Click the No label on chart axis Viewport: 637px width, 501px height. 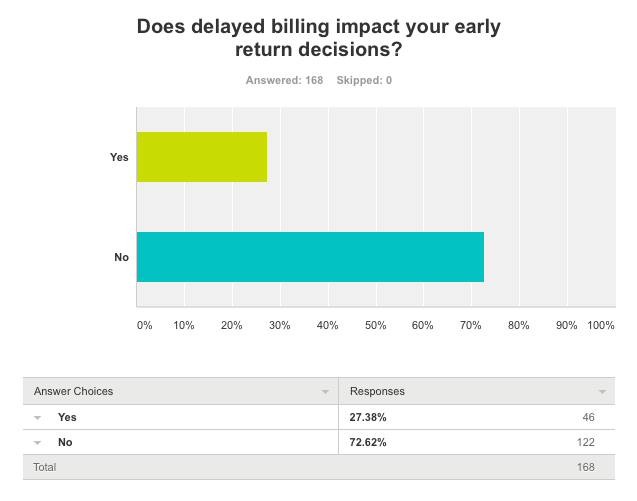click(121, 257)
